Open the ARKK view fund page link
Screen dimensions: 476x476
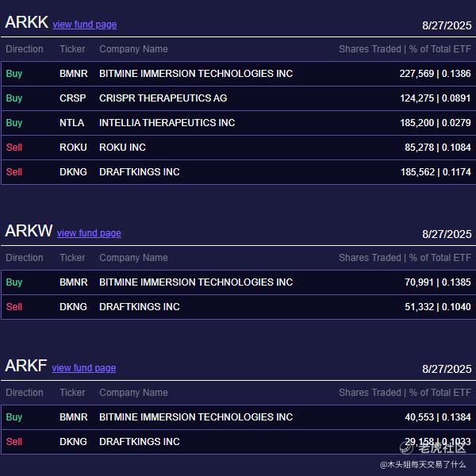click(85, 25)
